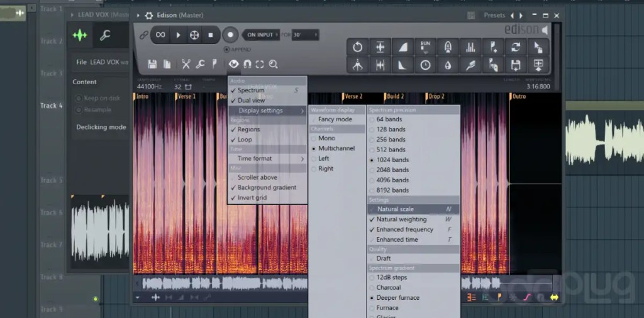The height and width of the screenshot is (318, 644).
Task: Open the Presets button
Action: (494, 15)
